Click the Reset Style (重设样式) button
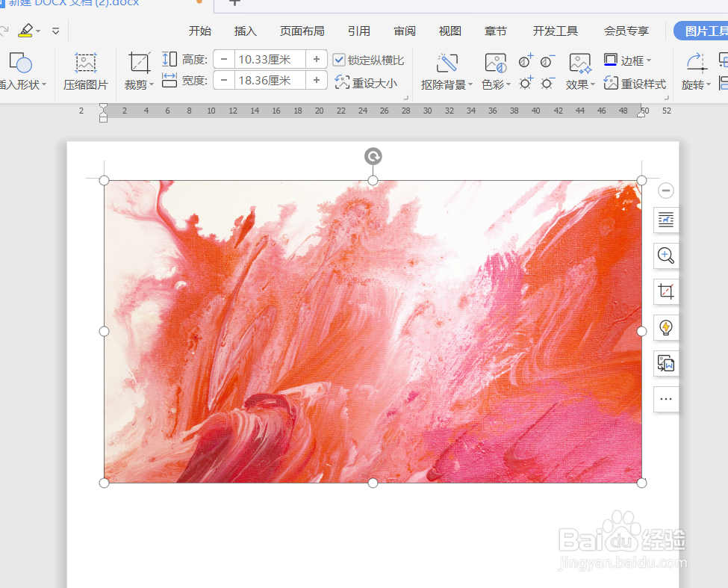 click(x=635, y=84)
